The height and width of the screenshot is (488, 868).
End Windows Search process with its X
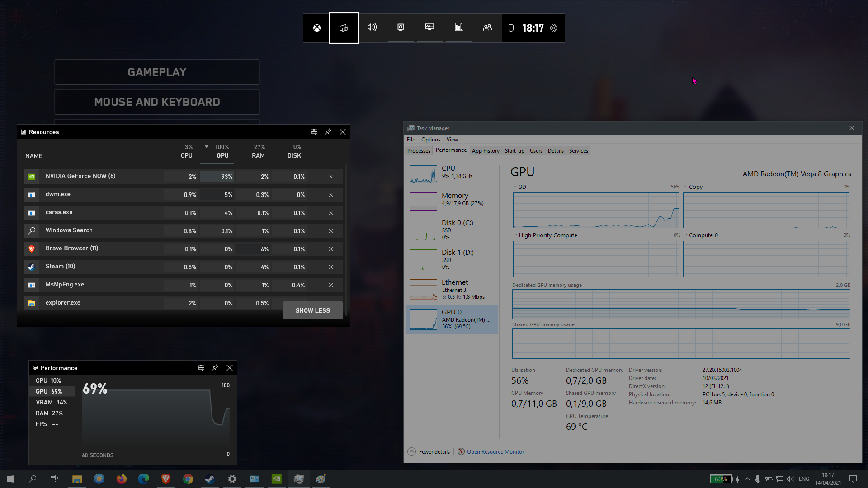pyautogui.click(x=331, y=231)
